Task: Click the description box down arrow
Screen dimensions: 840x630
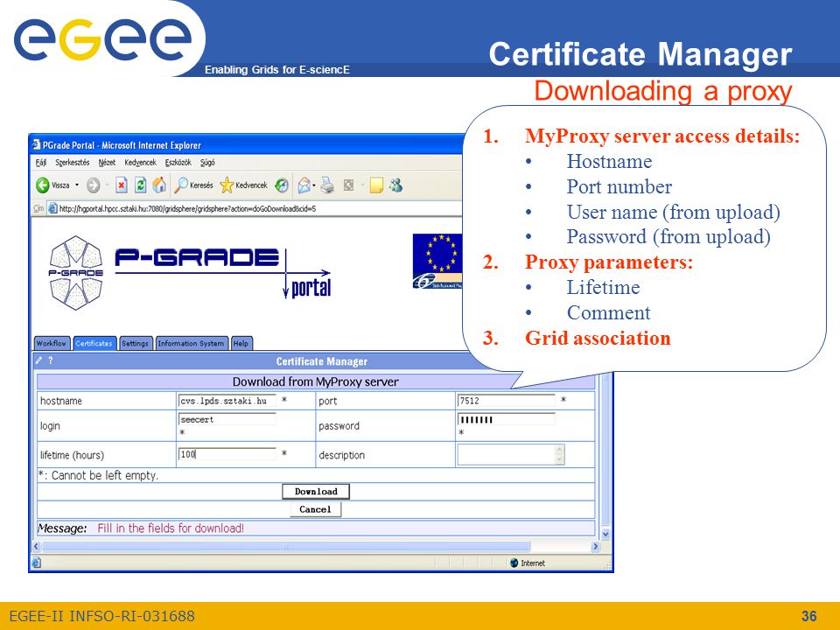Action: point(560,460)
